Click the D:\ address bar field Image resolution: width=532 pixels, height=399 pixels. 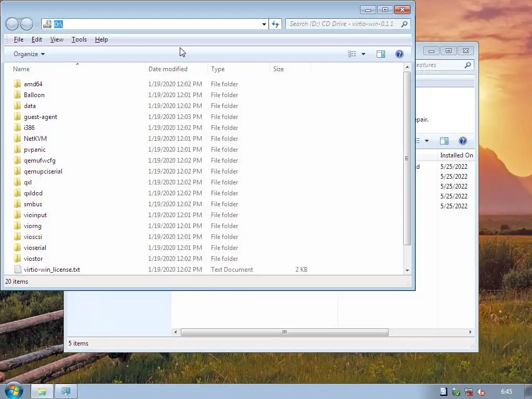pyautogui.click(x=155, y=24)
